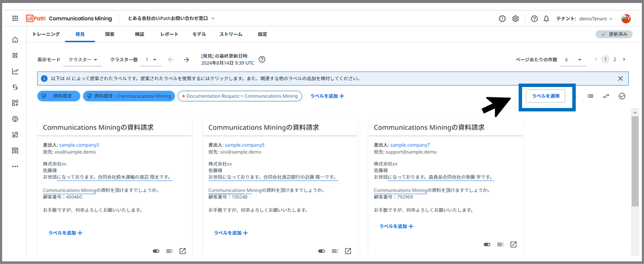
Task: Go to the next cluster arrow
Action: (x=186, y=60)
